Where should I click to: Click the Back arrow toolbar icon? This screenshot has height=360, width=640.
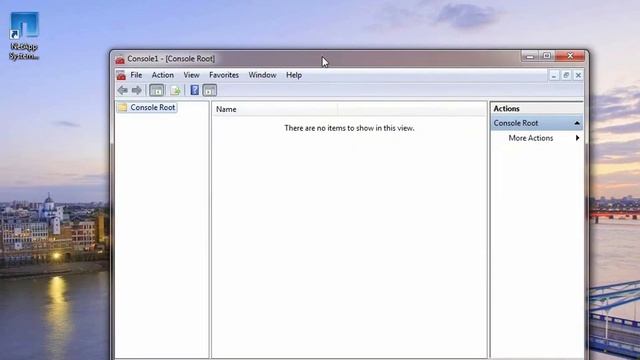point(122,90)
